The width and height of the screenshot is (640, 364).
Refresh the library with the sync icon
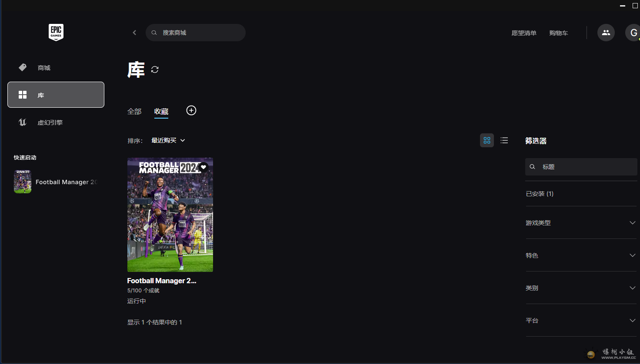(155, 69)
